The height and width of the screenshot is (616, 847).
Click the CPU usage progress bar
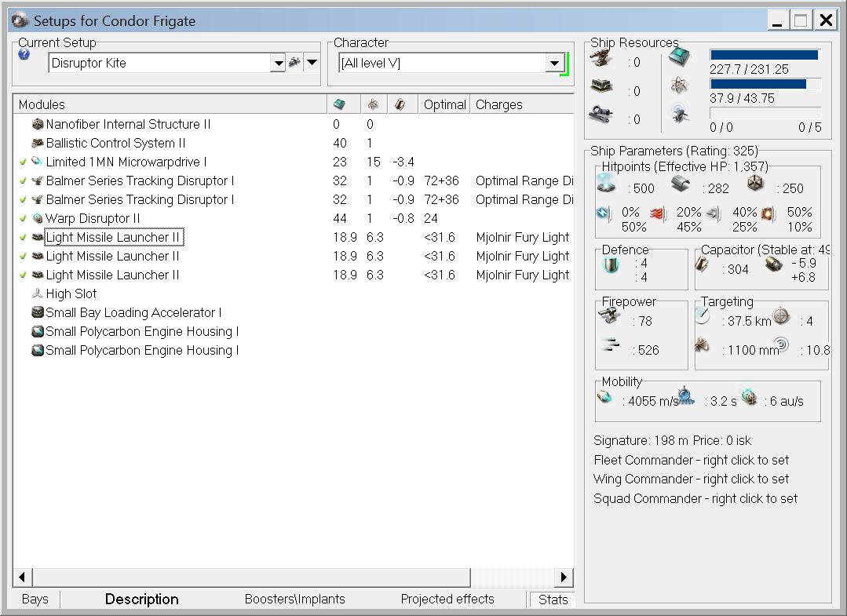pos(765,54)
